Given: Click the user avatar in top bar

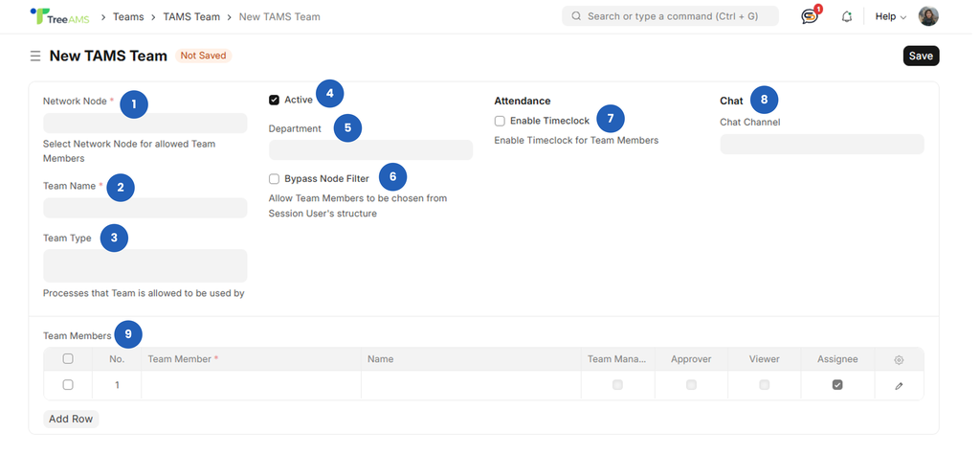Looking at the screenshot, I should coord(927,16).
